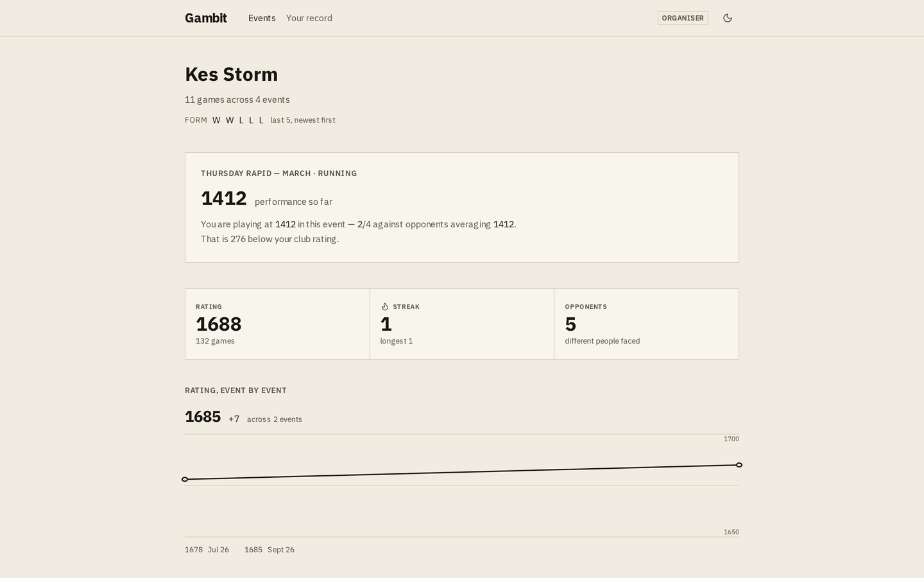The image size is (924, 578).
Task: Open the Gambit home logo
Action: [206, 18]
